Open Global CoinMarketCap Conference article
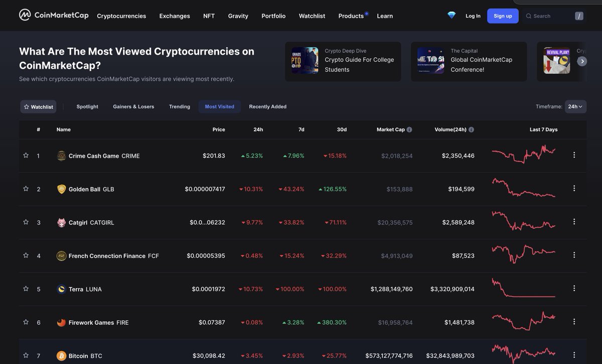This screenshot has width=602, height=364. [x=469, y=62]
